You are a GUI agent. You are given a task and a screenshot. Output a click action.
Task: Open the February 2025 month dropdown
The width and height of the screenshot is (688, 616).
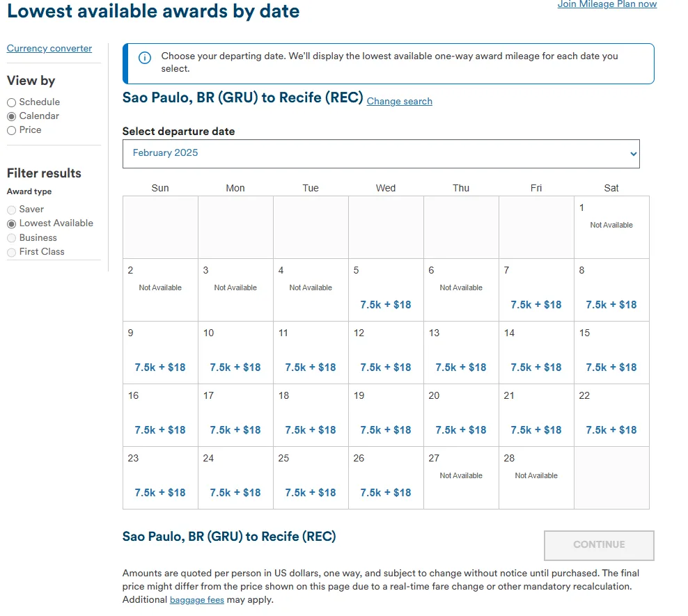pyautogui.click(x=381, y=153)
